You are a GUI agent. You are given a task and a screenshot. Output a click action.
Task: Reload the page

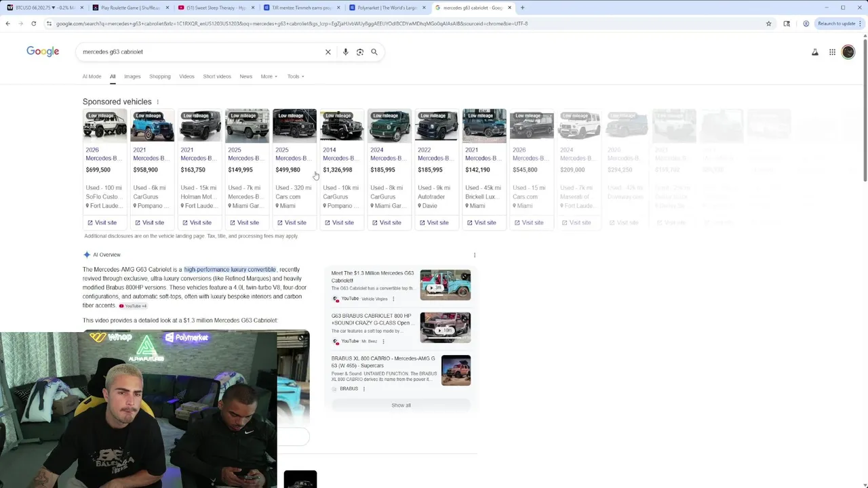pyautogui.click(x=34, y=24)
